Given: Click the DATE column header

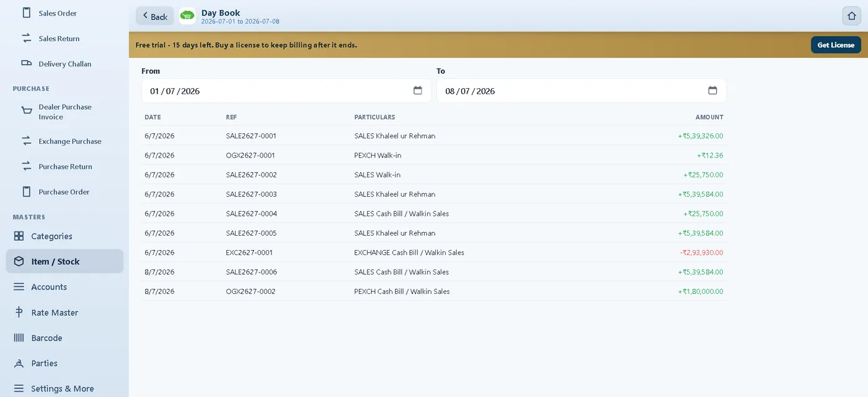Looking at the screenshot, I should 153,117.
